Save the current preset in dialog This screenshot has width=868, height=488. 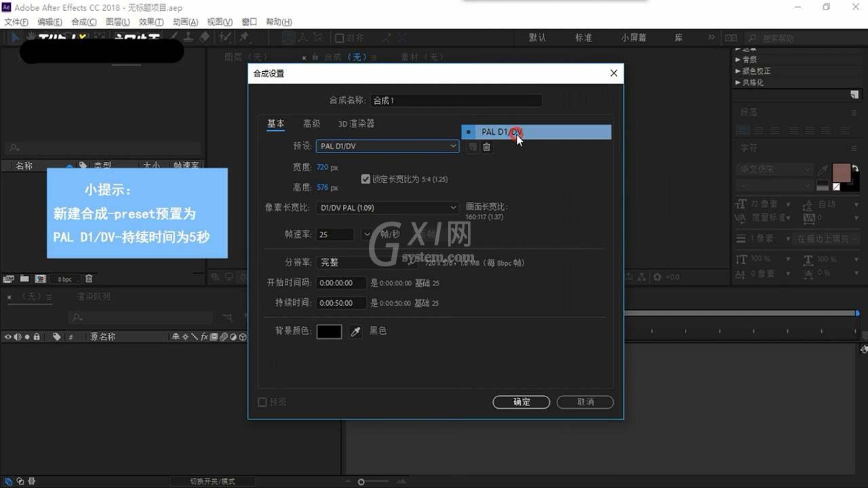pyautogui.click(x=473, y=146)
